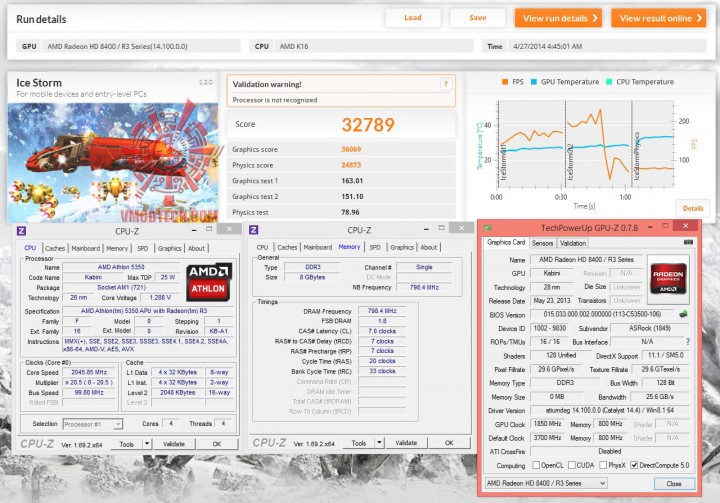Switch to Caches tab in CPU-Z CPU window
The image size is (720, 503).
coord(55,248)
